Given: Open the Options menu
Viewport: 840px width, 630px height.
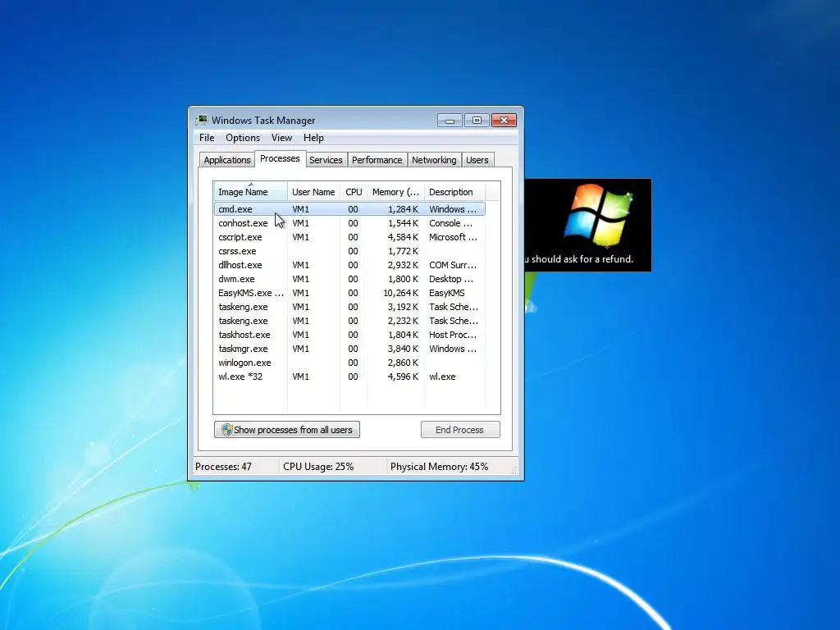Looking at the screenshot, I should point(243,138).
